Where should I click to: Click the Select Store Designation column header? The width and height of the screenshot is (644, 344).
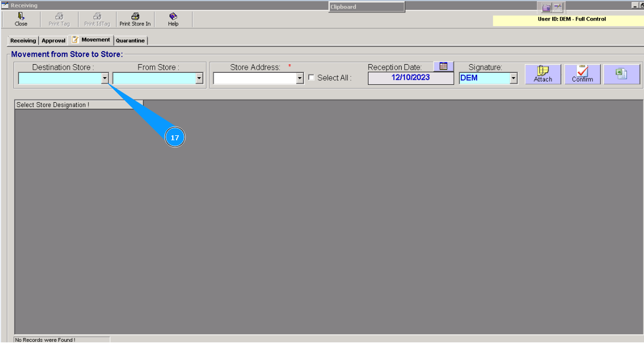point(79,105)
